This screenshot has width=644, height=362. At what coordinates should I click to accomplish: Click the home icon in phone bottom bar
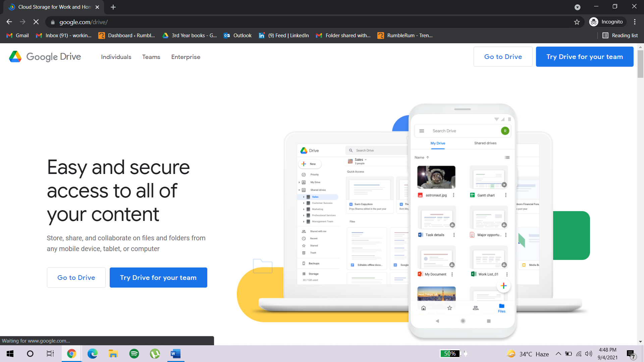(423, 308)
